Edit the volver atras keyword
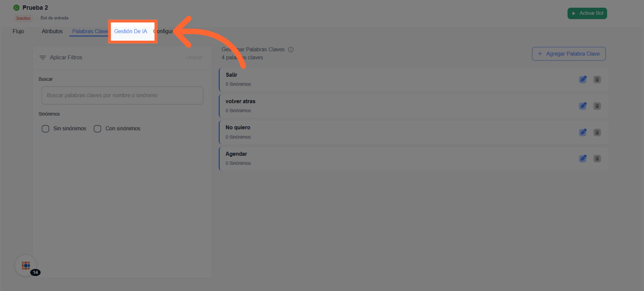 pyautogui.click(x=583, y=106)
